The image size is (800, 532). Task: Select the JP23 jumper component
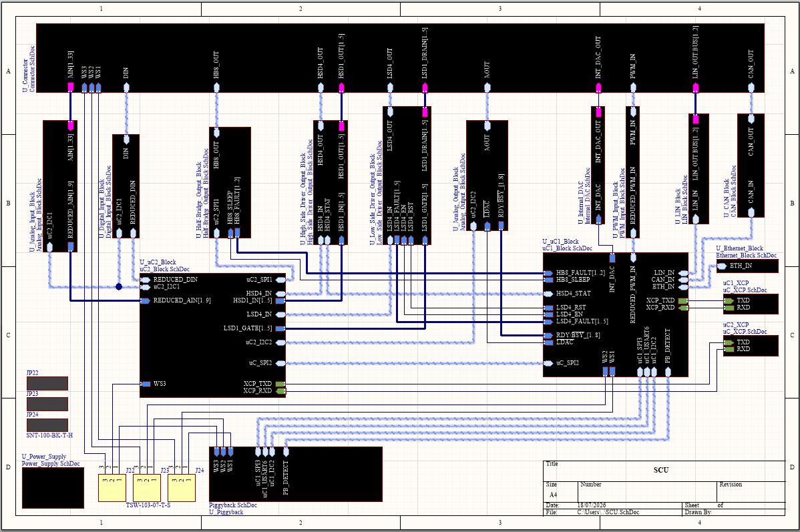pos(47,404)
